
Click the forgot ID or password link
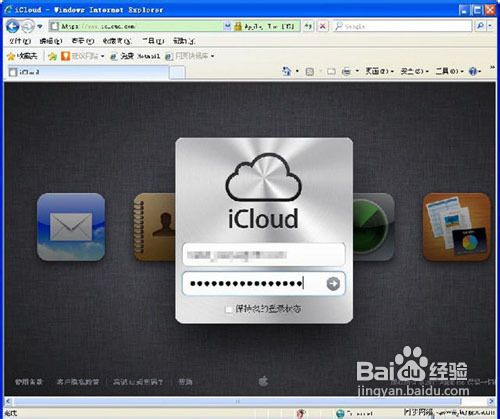pos(138,382)
